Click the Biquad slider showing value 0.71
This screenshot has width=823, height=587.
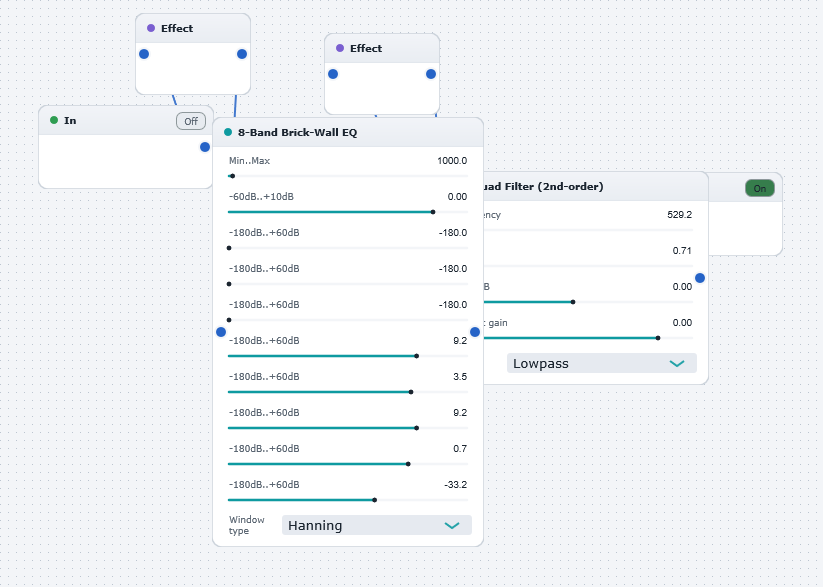coord(588,266)
